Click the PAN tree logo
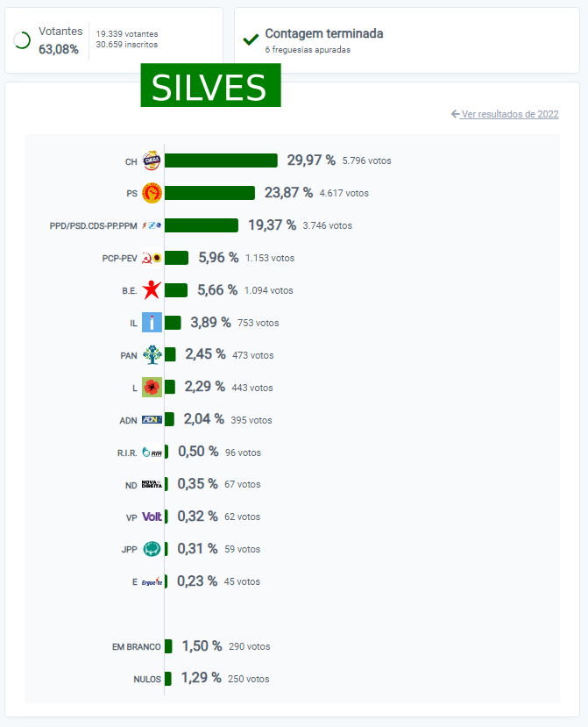This screenshot has width=588, height=727. (152, 354)
